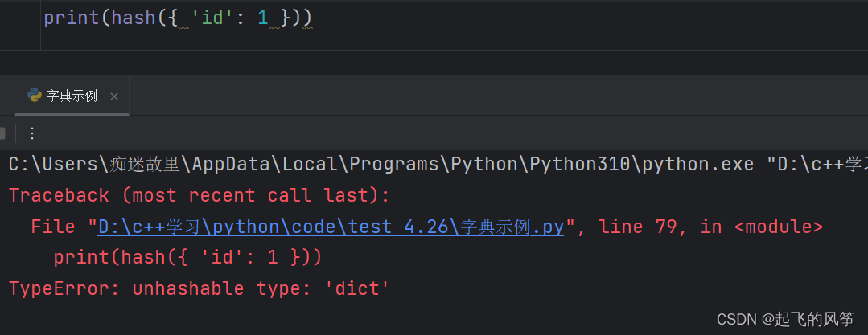The width and height of the screenshot is (868, 335).
Task: Click the red 'print(hash({ 'id': 1 }))' console line
Action: (x=187, y=258)
